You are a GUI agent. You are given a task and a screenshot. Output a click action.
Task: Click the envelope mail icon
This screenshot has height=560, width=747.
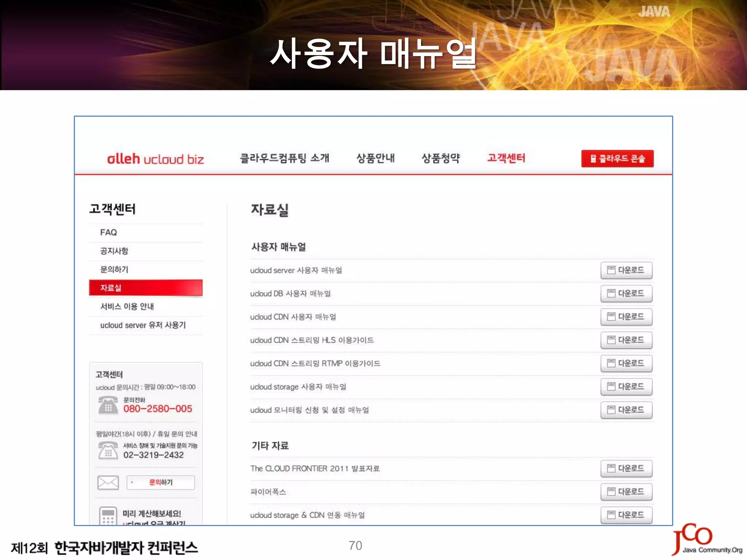pos(108,483)
